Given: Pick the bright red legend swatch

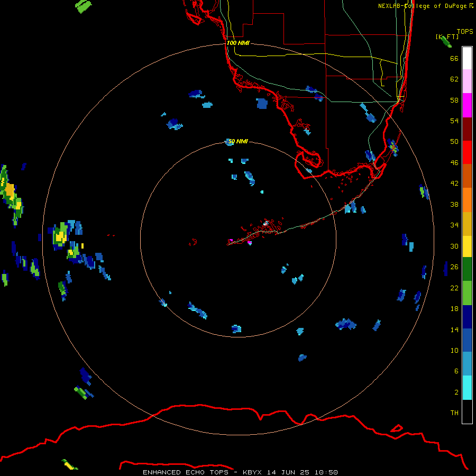Looking at the screenshot, I should pyautogui.click(x=467, y=152).
